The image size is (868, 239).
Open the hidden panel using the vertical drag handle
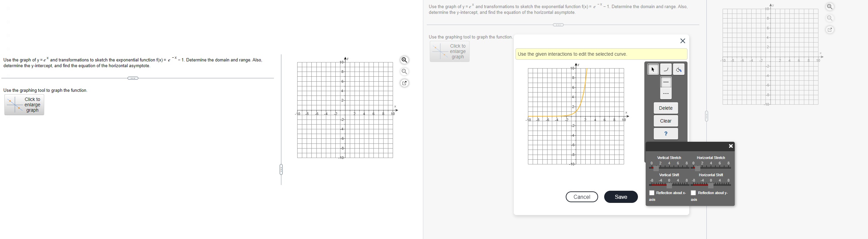(281, 169)
